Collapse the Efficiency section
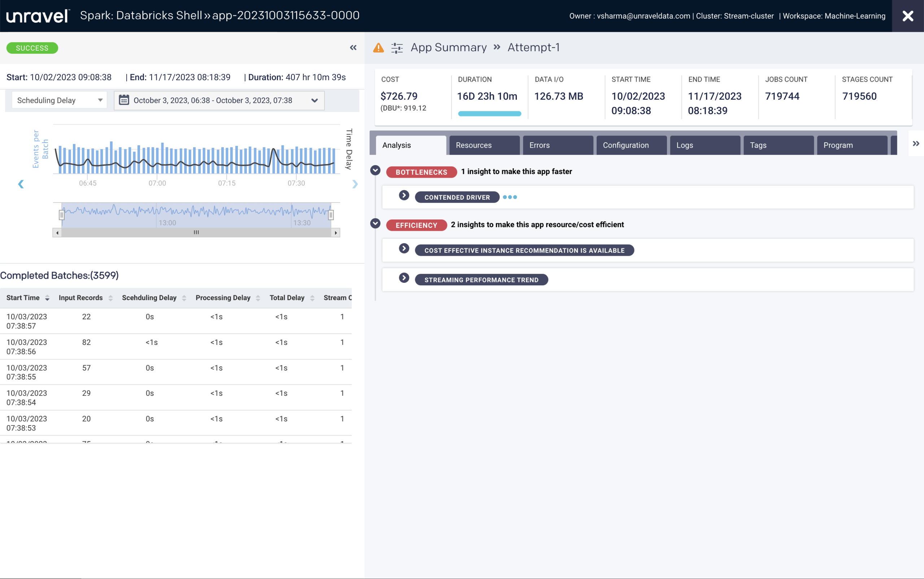Screen dimensions: 924x579 click(x=375, y=223)
